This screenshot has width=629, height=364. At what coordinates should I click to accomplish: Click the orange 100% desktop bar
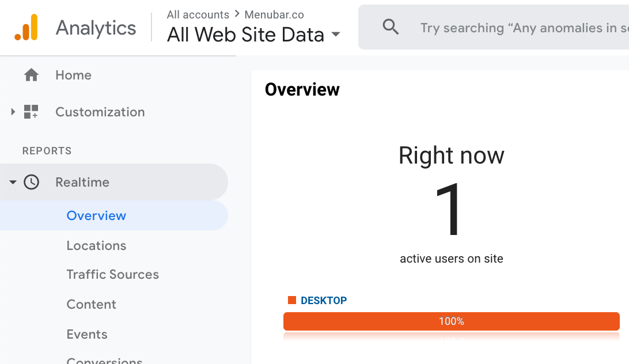coord(451,321)
